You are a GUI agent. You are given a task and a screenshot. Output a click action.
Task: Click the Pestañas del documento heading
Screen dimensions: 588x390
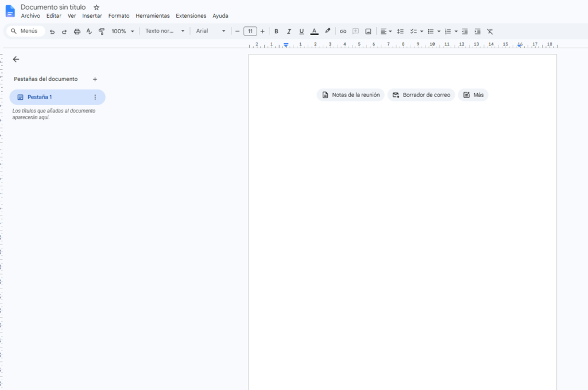coord(46,79)
